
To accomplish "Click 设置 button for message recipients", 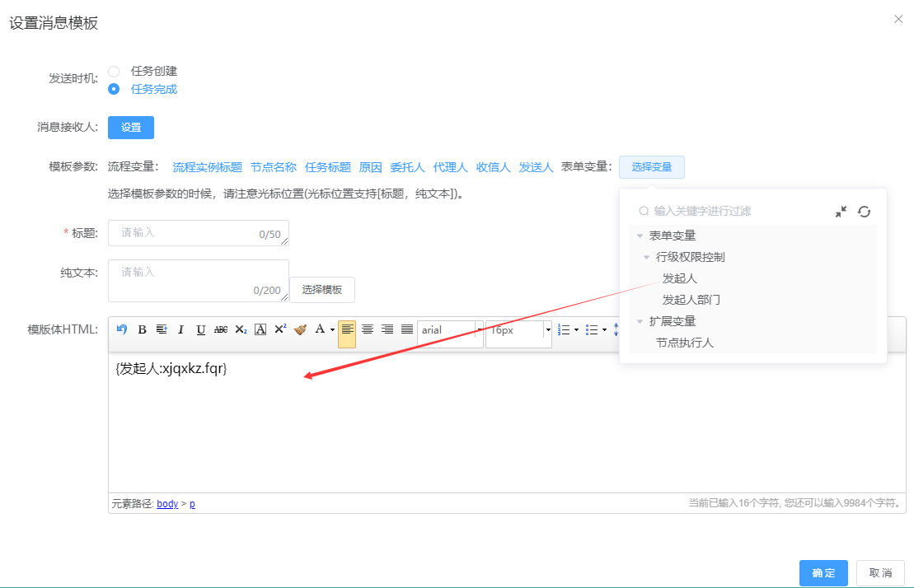I will point(130,128).
